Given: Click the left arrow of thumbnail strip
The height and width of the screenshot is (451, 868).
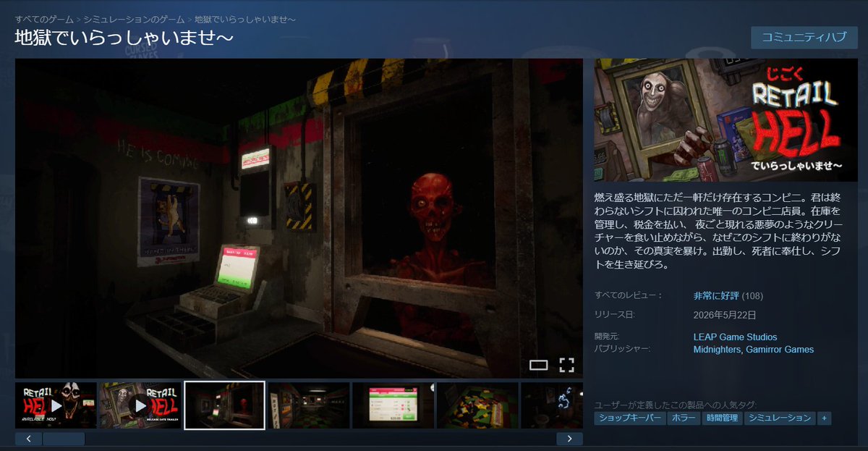Looking at the screenshot, I should click(28, 439).
